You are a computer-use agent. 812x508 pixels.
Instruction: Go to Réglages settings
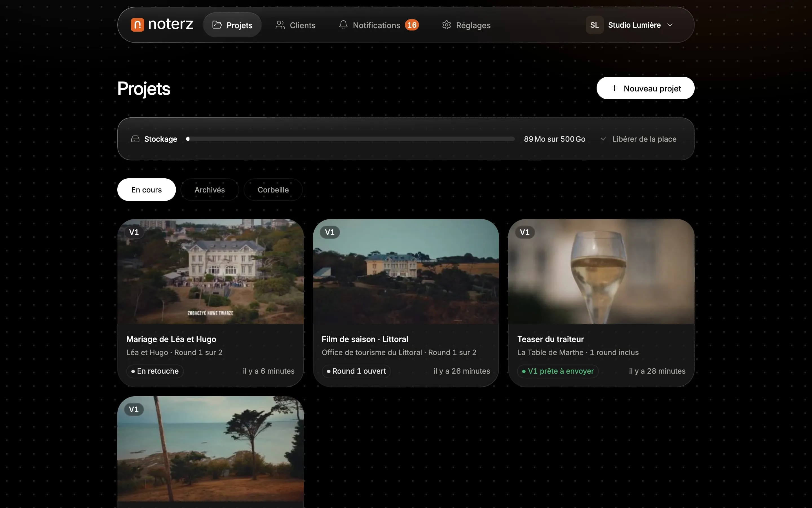(466, 25)
